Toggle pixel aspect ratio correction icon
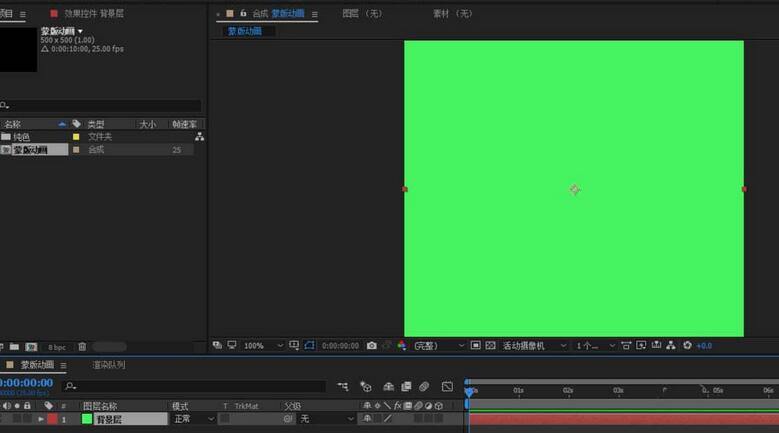779x433 pixels. pos(626,345)
